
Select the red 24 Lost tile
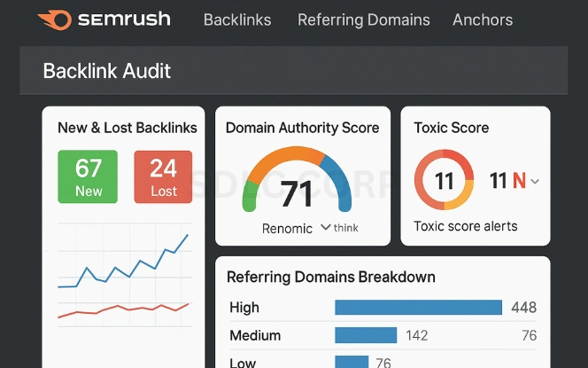click(163, 176)
